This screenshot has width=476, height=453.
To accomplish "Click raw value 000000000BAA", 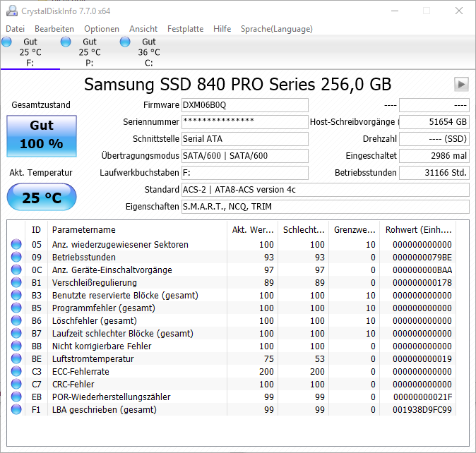I will click(x=422, y=270).
